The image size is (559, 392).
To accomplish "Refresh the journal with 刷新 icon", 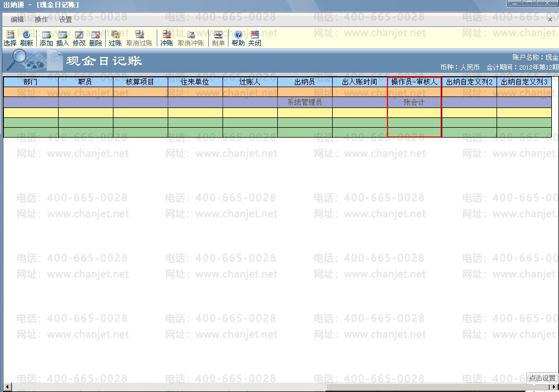I will [x=26, y=38].
